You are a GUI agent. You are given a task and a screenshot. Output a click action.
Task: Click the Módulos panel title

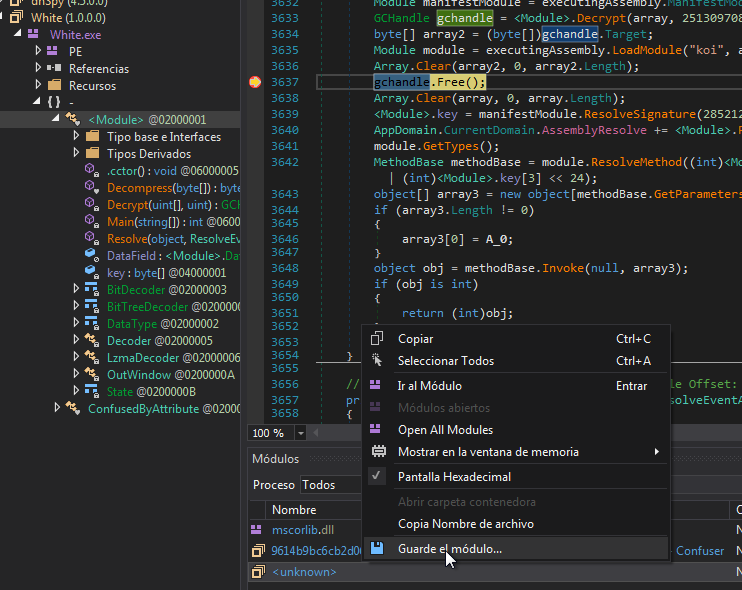(x=275, y=458)
